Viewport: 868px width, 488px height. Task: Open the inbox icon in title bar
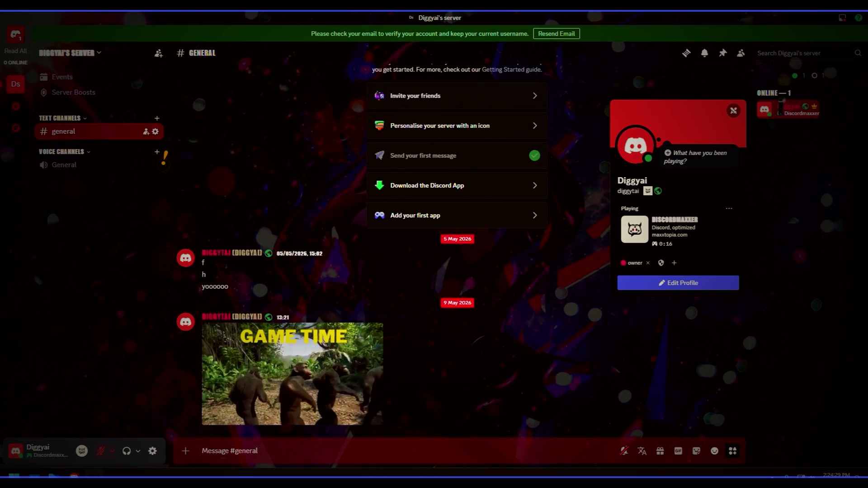(x=842, y=18)
